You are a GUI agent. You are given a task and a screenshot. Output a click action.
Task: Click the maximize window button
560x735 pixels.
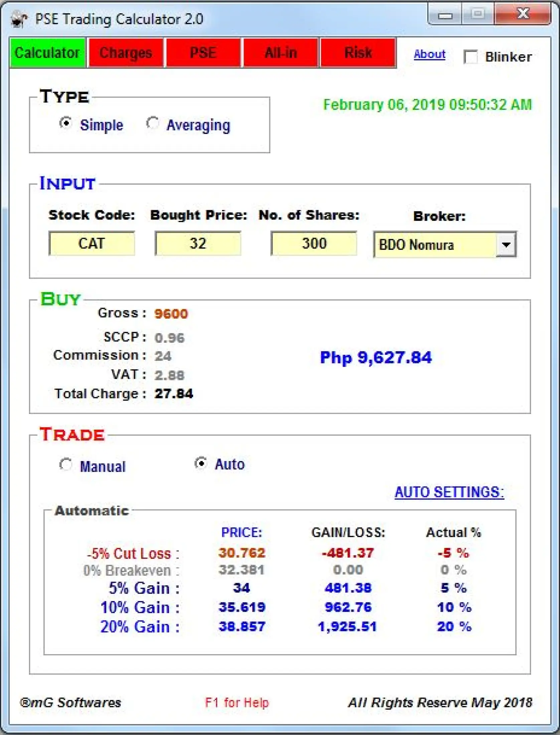click(477, 14)
